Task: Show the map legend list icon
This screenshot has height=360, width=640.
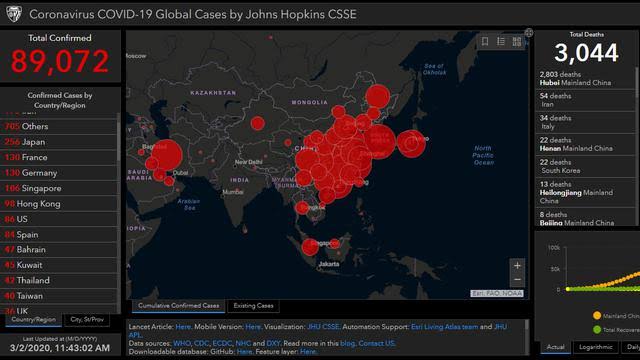Action: pyautogui.click(x=501, y=41)
